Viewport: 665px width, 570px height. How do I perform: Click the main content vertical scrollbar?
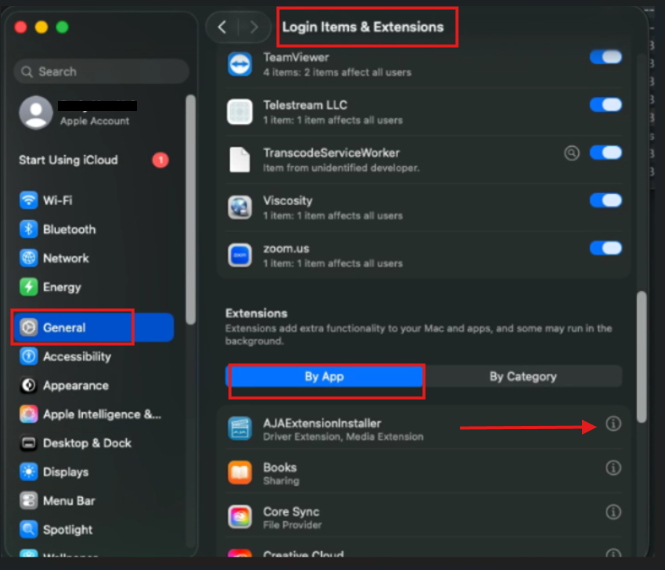click(x=642, y=356)
